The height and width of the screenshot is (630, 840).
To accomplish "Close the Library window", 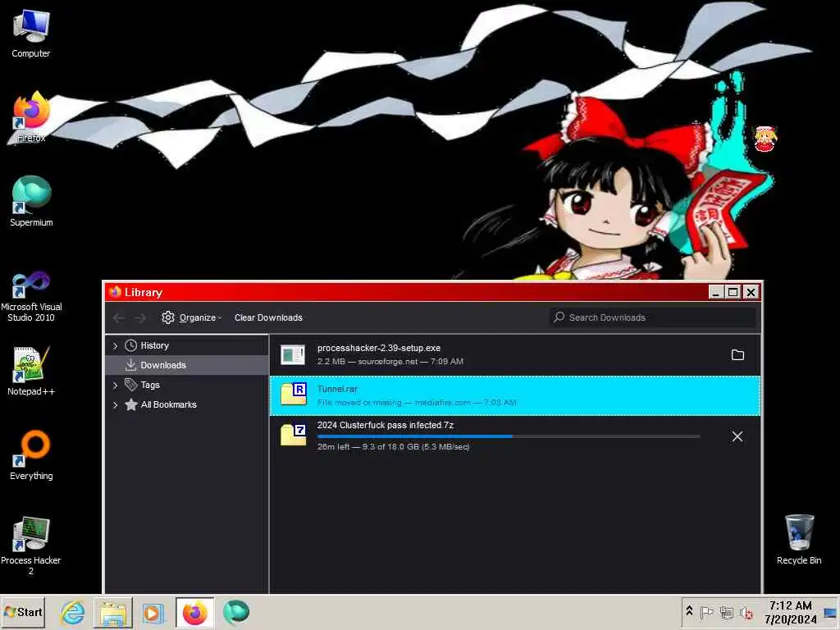I will click(x=751, y=292).
